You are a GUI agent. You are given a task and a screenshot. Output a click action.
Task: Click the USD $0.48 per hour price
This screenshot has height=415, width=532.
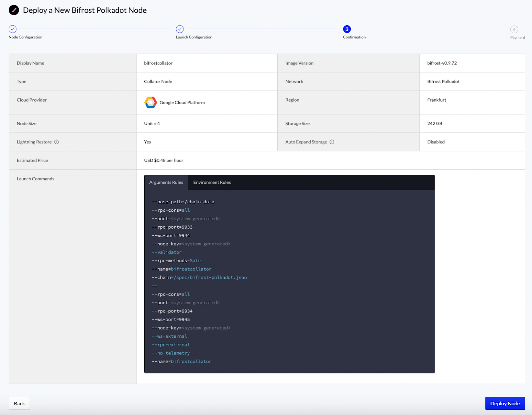click(x=164, y=160)
